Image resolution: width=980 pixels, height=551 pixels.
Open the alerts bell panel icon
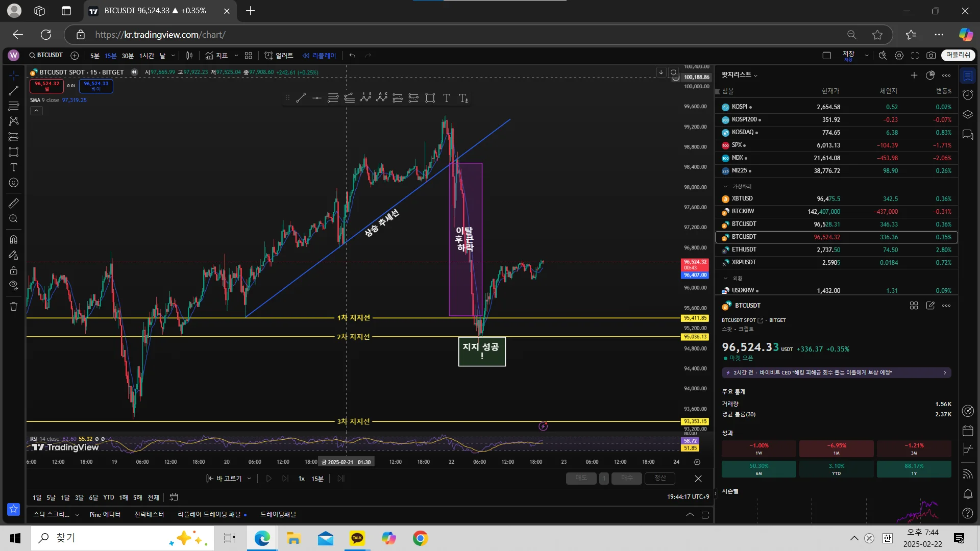coord(968,493)
